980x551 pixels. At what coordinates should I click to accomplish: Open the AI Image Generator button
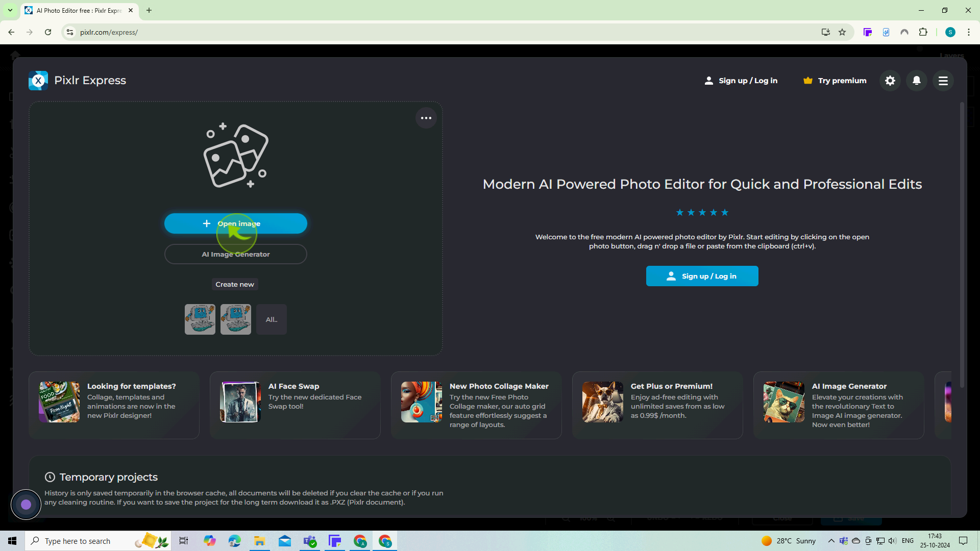(235, 254)
